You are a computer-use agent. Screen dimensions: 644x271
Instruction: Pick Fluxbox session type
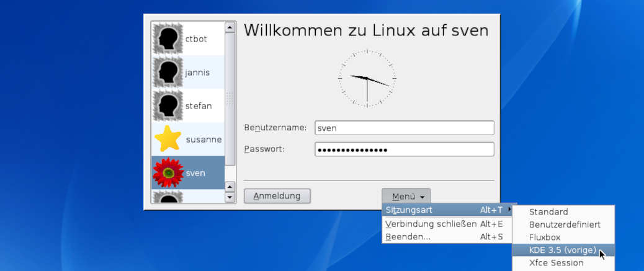pyautogui.click(x=563, y=238)
